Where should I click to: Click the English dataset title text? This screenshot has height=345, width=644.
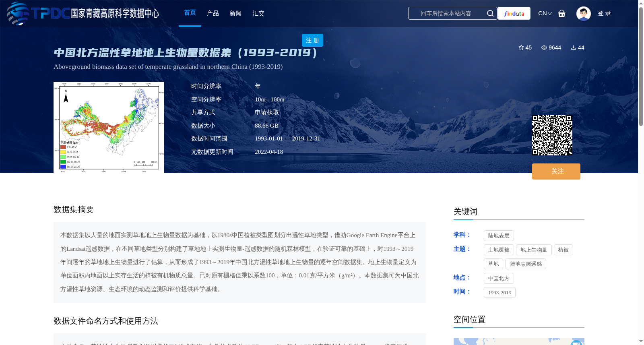tap(168, 66)
